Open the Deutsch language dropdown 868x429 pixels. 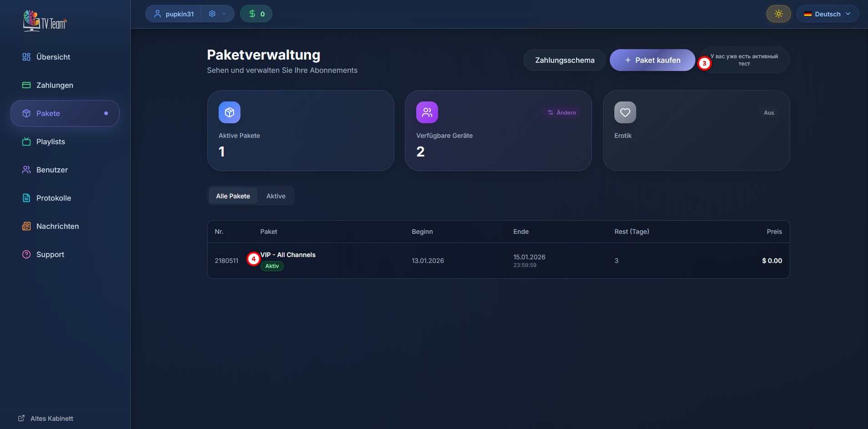(827, 14)
